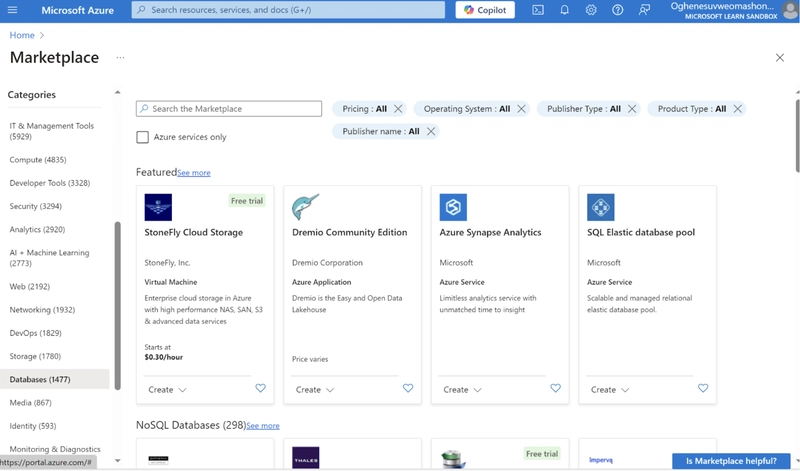Remove the Publisher name filter chip
Screen dimensions: 800x471
(431, 131)
